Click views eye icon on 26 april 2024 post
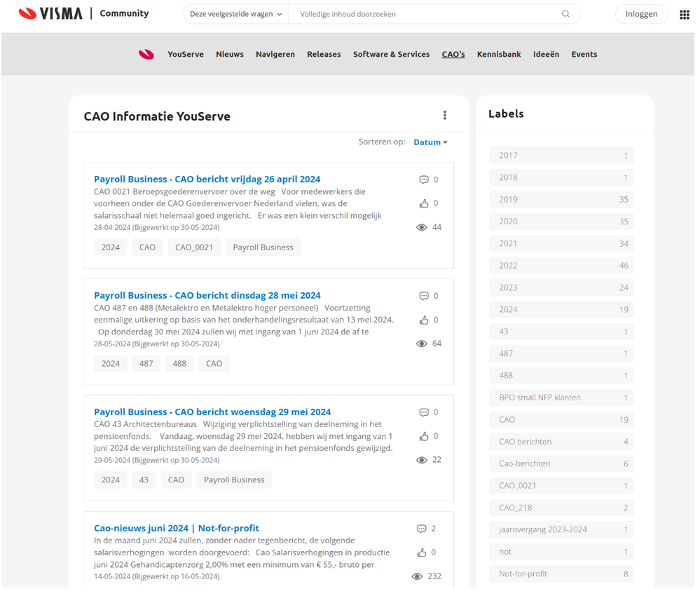 coord(421,227)
